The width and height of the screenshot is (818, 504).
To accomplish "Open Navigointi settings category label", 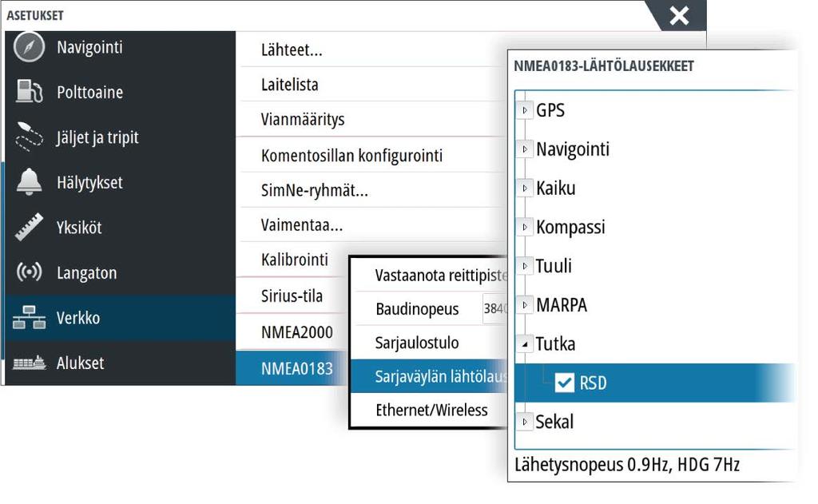I will point(89,47).
